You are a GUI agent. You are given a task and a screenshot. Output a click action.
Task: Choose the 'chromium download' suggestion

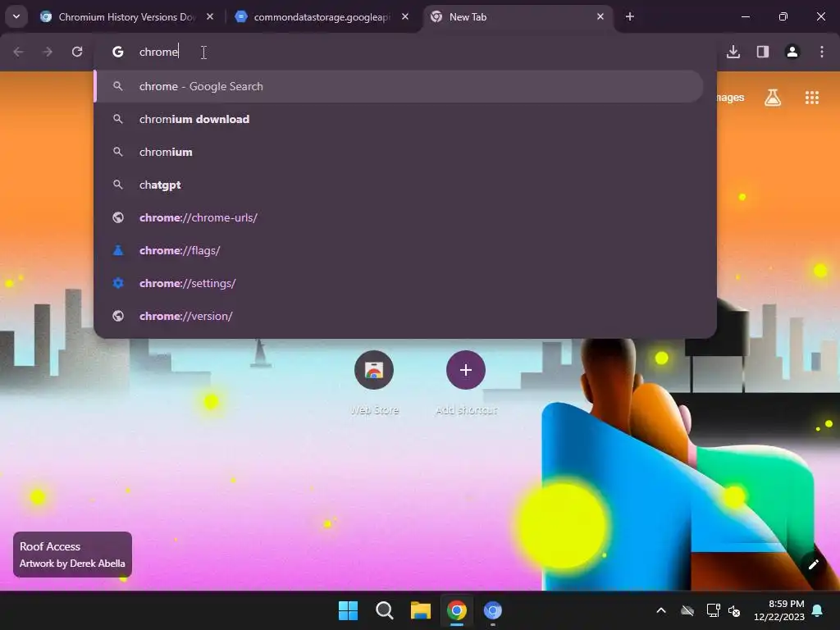tap(399, 119)
